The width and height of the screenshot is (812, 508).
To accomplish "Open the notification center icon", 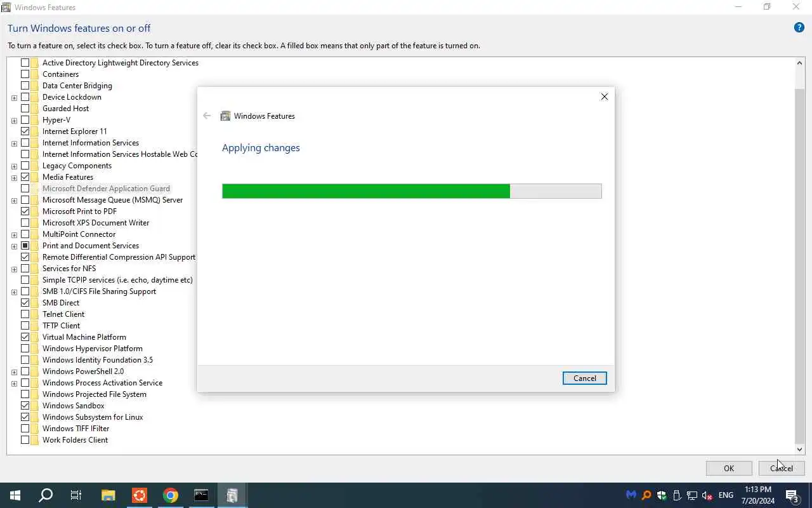I will coord(792,495).
